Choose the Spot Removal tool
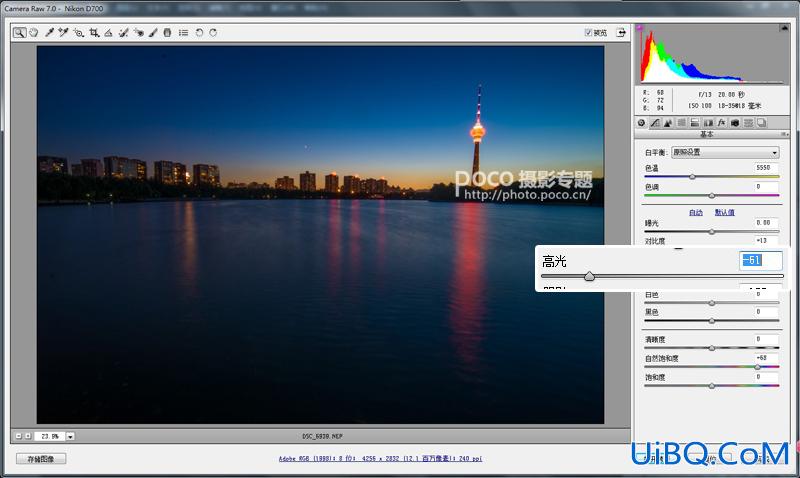800x478 pixels. tap(123, 33)
